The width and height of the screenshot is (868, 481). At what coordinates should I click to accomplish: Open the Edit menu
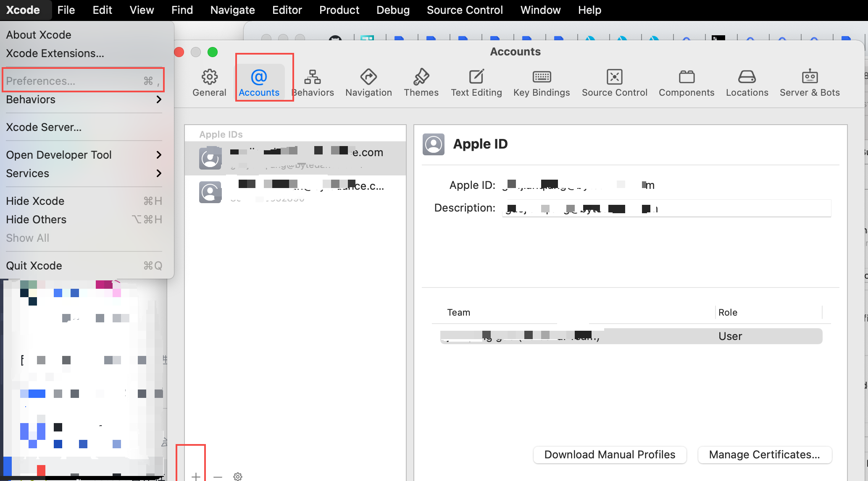coord(102,10)
